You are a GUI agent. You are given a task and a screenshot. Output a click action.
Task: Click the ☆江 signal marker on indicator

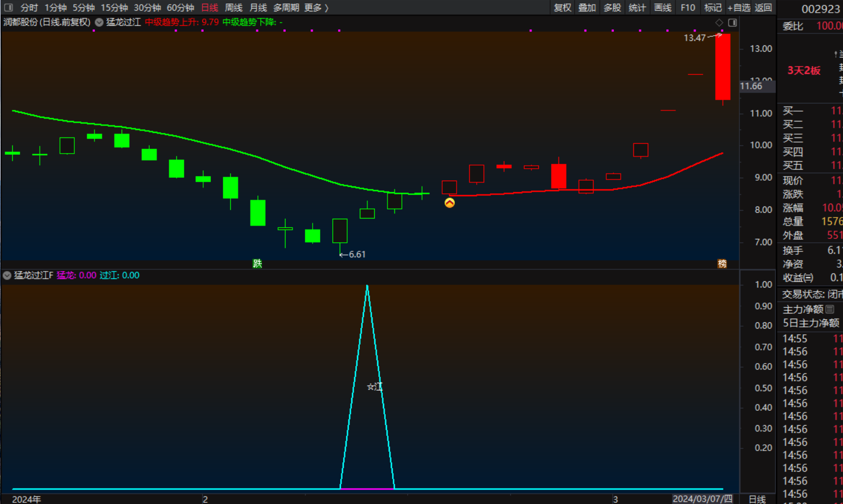coord(374,387)
